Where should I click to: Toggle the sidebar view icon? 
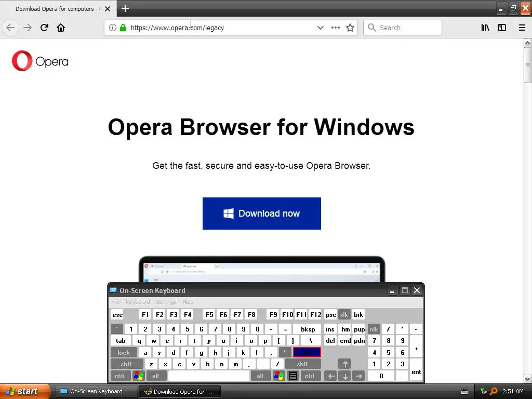coord(502,28)
